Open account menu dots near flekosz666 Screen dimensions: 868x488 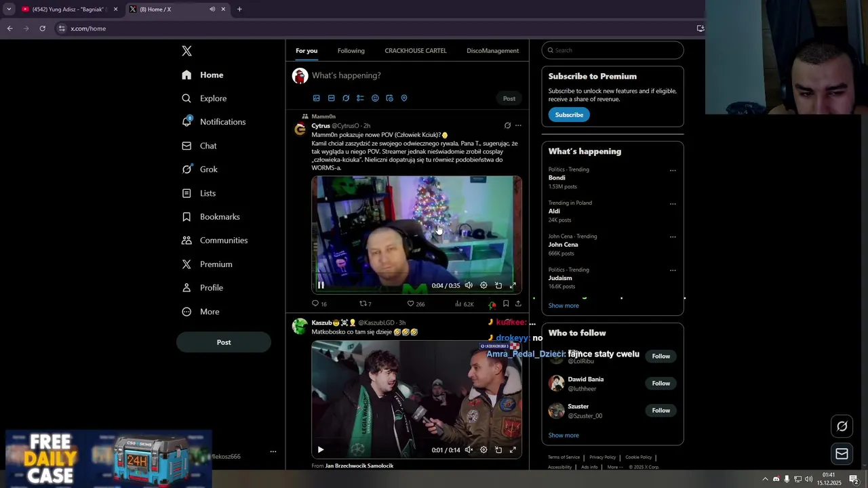[273, 451]
